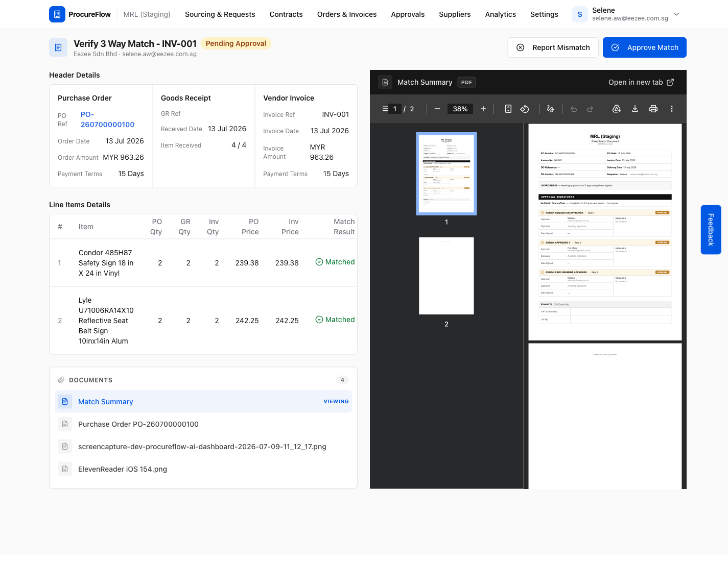728x562 pixels.
Task: Click the user avatar S
Action: pos(580,14)
